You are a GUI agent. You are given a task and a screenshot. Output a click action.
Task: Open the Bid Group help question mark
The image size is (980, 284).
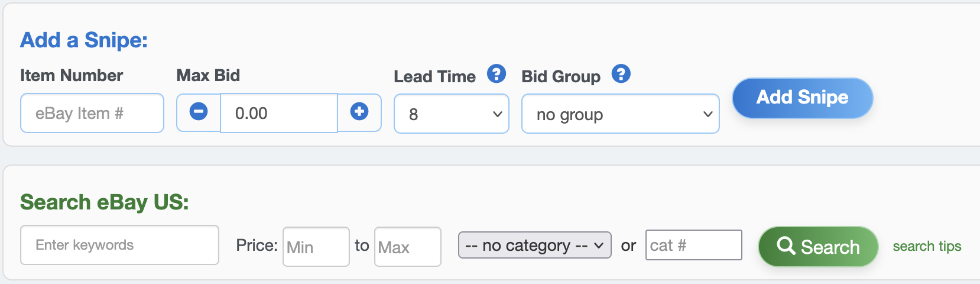click(621, 74)
